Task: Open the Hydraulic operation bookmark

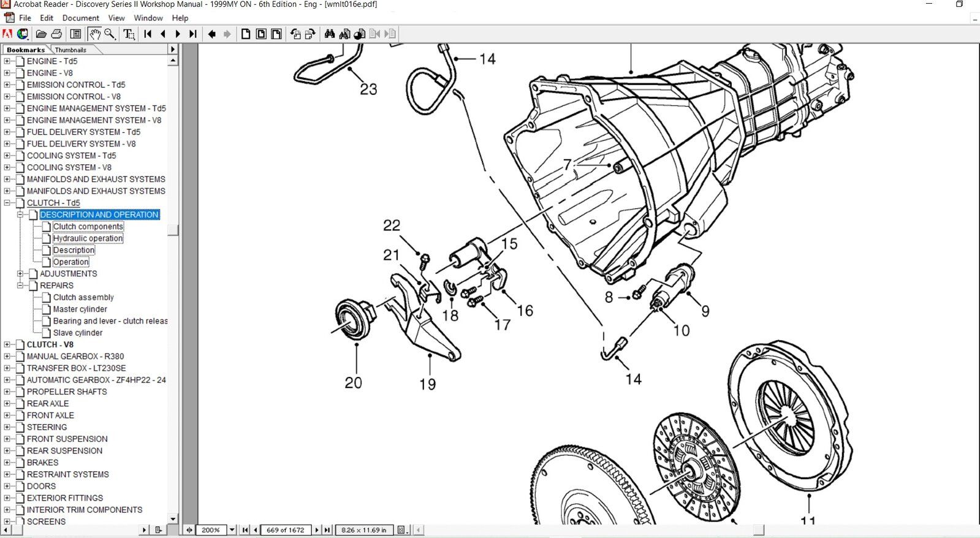Action: click(88, 238)
